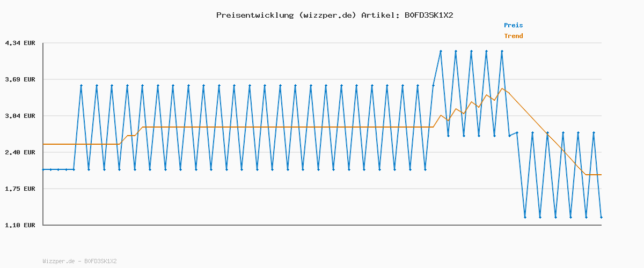The height and width of the screenshot is (268, 644).
Task: Click the 1.10 EUR axis label
Action: pyautogui.click(x=20, y=225)
